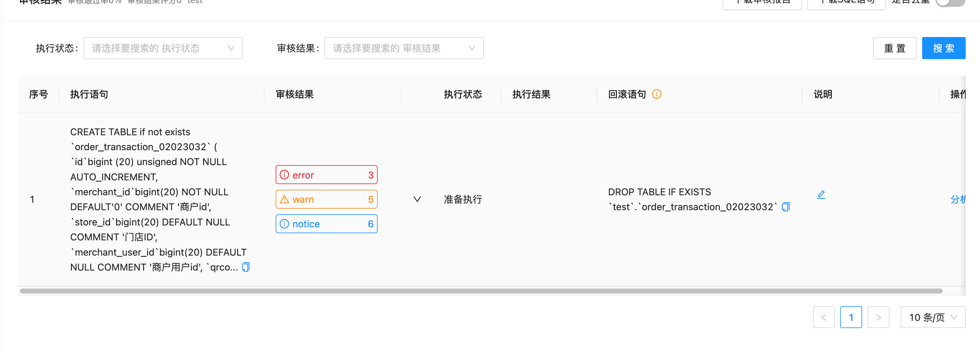
Task: Click the edit pencil in 说明 column
Action: [821, 194]
